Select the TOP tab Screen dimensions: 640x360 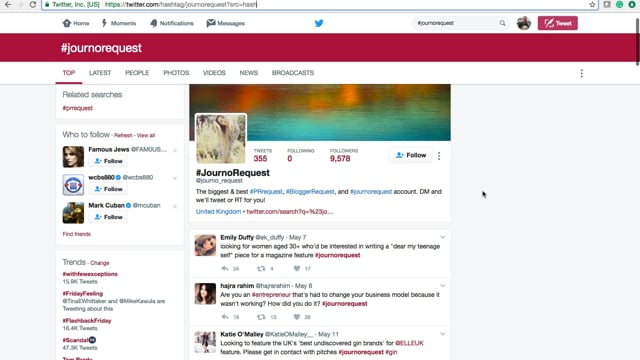[x=69, y=73]
